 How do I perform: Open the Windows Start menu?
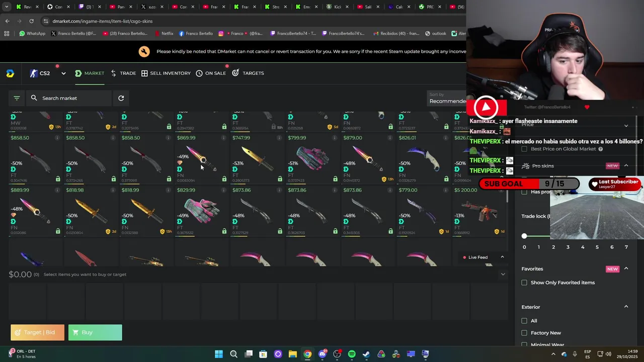coord(219,354)
